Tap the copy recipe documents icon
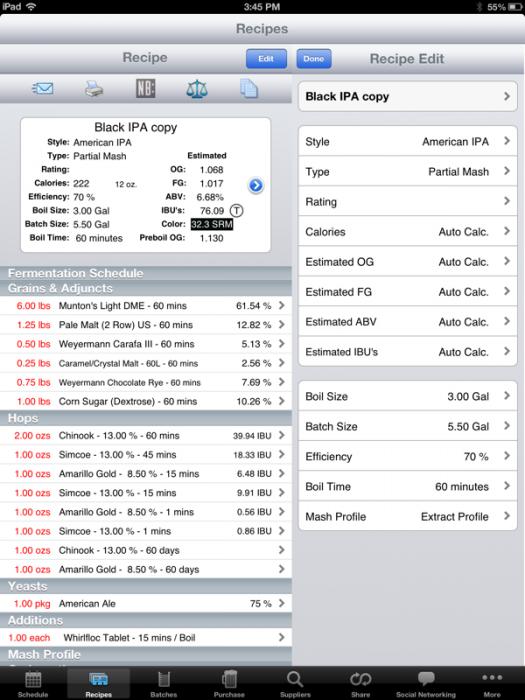This screenshot has width=525, height=700. point(249,88)
